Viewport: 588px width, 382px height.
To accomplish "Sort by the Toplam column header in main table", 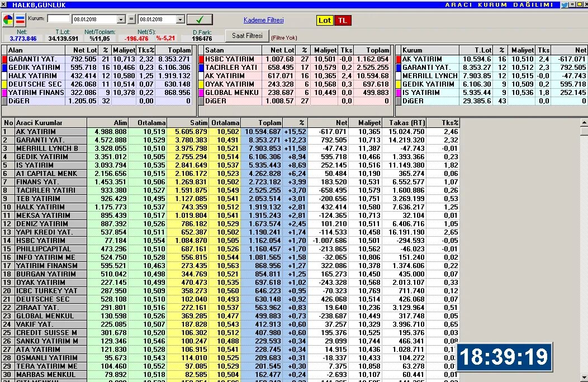I will [262, 122].
